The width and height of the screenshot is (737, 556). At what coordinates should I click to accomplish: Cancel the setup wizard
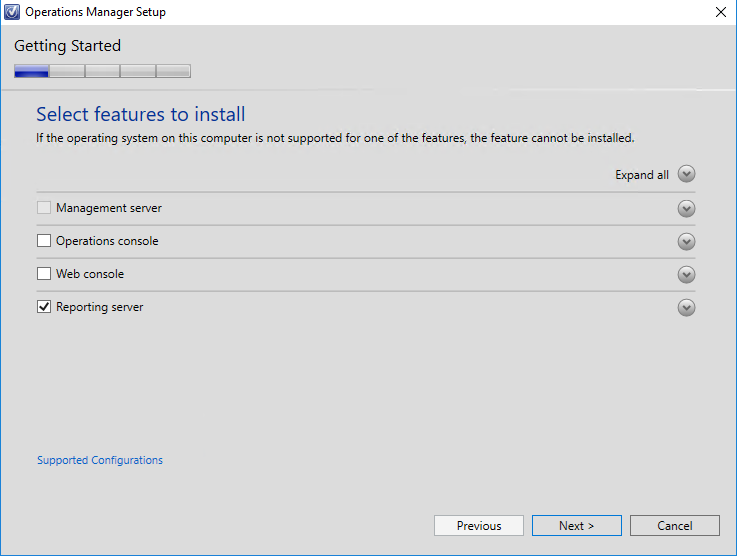click(674, 525)
